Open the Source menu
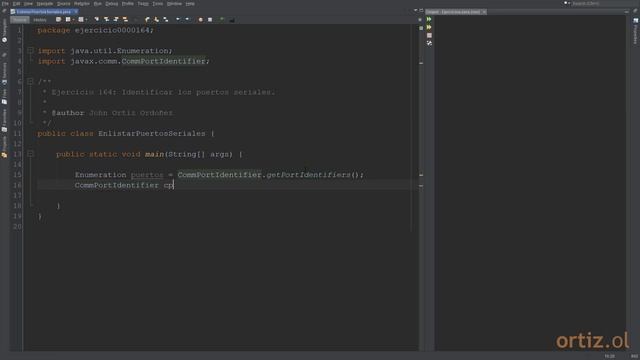The width and height of the screenshot is (640, 360). [x=63, y=4]
